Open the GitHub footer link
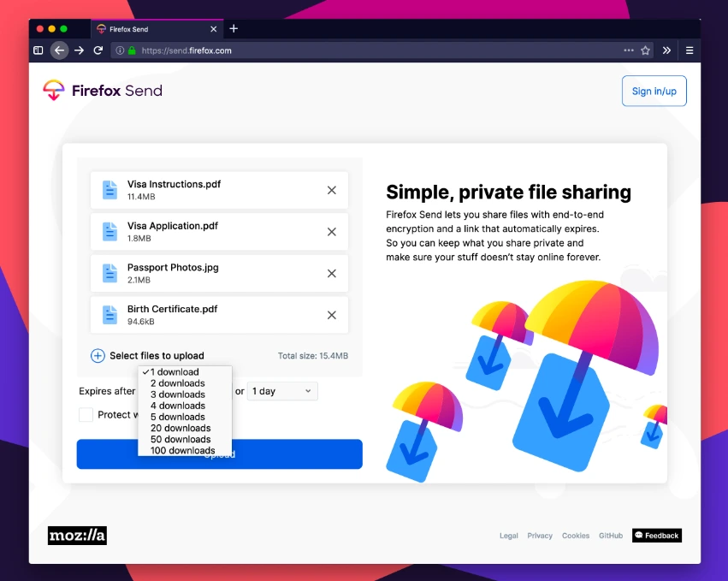 pos(611,536)
